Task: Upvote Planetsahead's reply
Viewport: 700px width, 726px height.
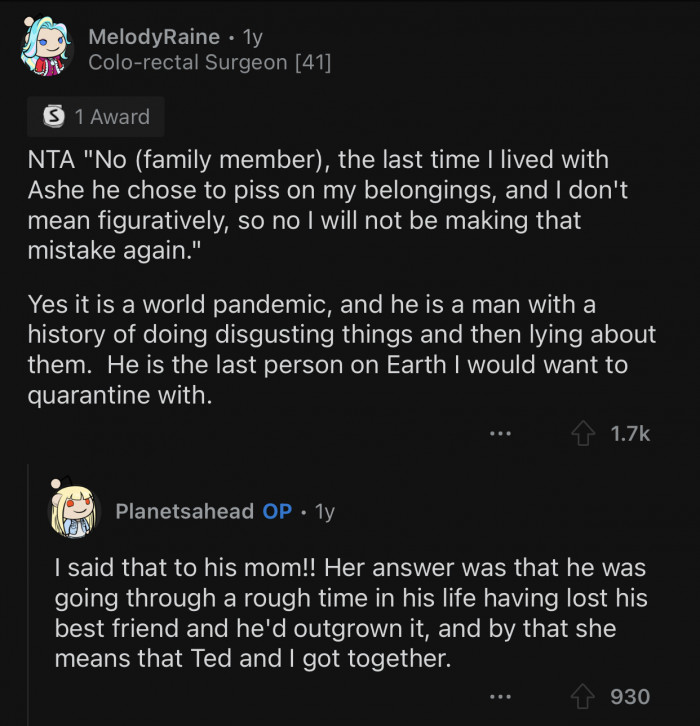Action: click(x=581, y=696)
